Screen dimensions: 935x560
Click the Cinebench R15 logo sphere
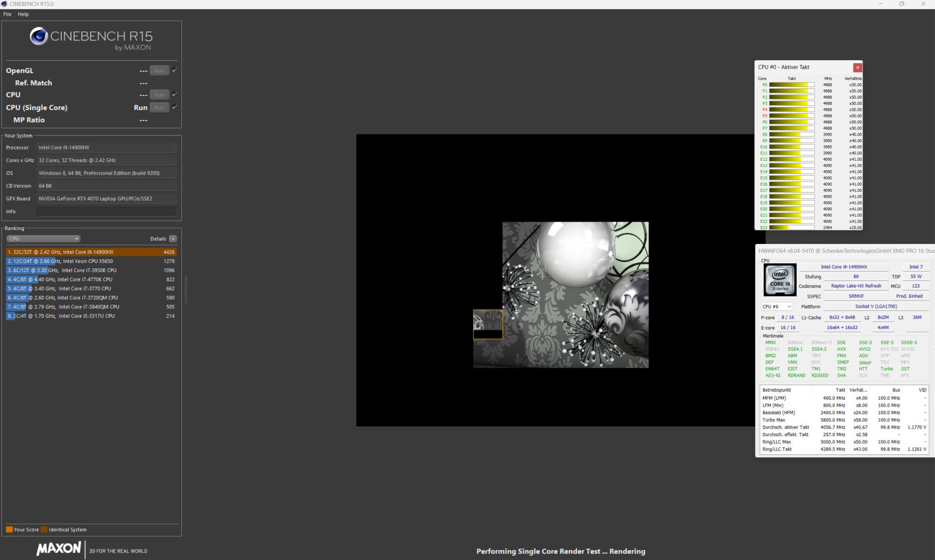pyautogui.click(x=38, y=36)
